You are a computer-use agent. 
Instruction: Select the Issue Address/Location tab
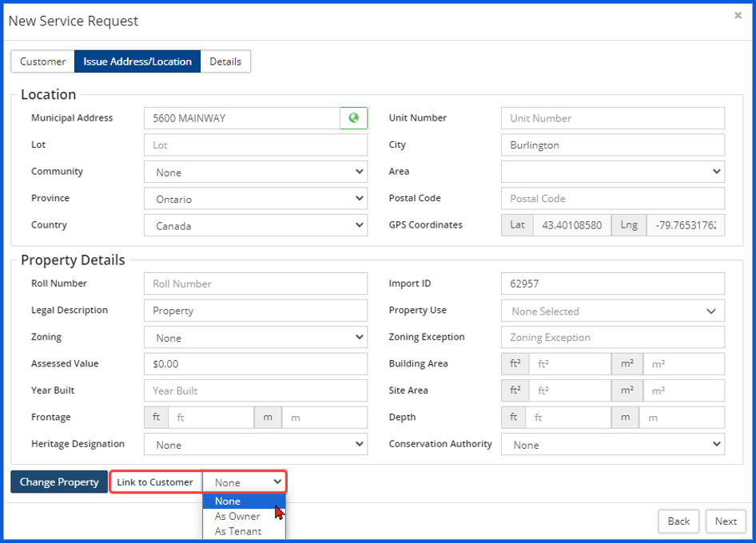click(x=137, y=61)
